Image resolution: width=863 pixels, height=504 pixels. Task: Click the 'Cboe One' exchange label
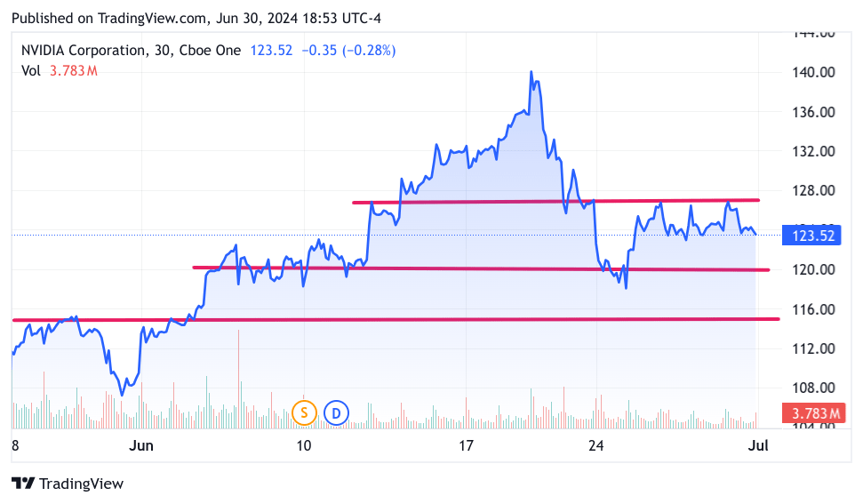pyautogui.click(x=209, y=51)
